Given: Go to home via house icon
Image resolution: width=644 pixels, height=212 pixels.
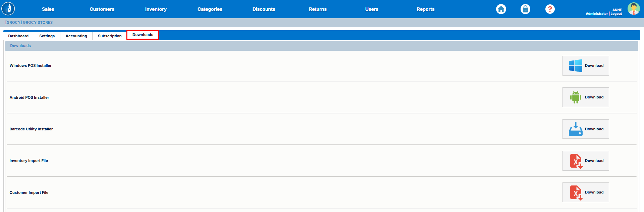Looking at the screenshot, I should point(501,9).
